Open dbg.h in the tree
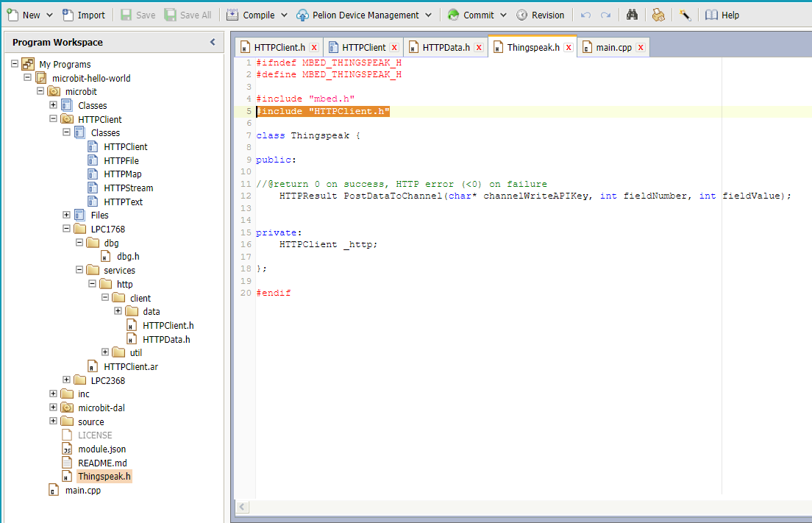 pos(128,256)
